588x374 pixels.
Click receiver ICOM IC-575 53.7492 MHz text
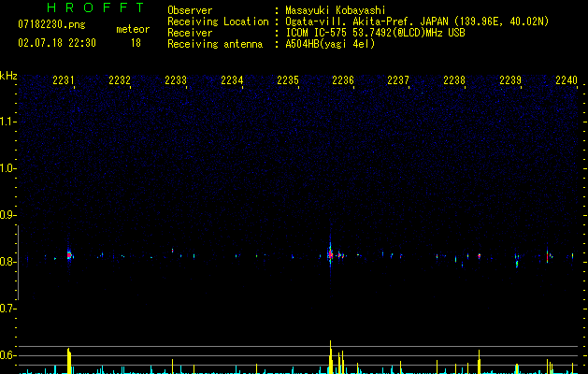click(375, 33)
